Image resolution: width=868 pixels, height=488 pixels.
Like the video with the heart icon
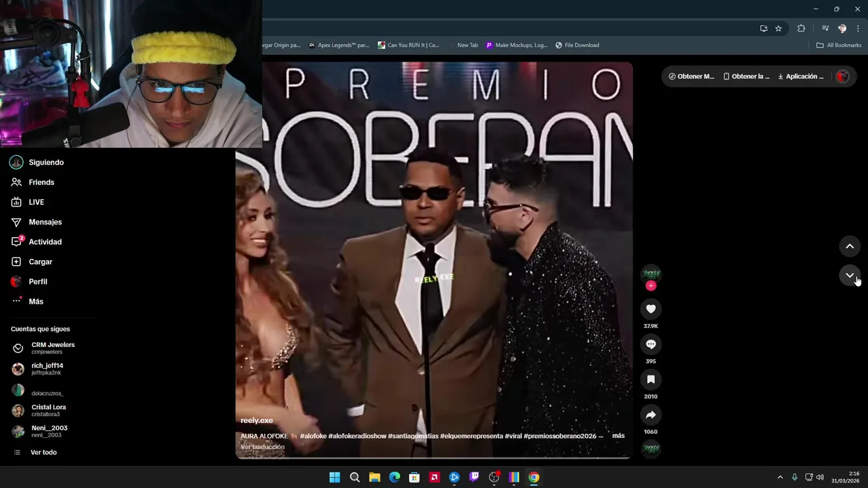(651, 309)
